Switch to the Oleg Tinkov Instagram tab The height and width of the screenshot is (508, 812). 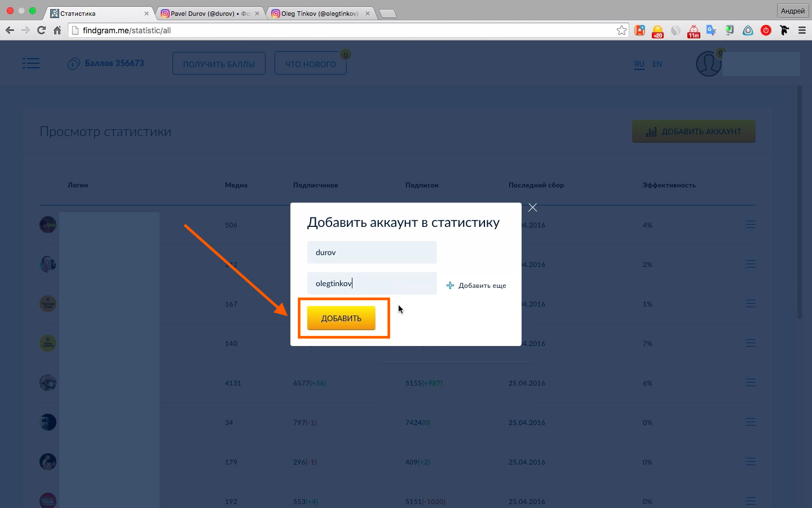point(320,13)
